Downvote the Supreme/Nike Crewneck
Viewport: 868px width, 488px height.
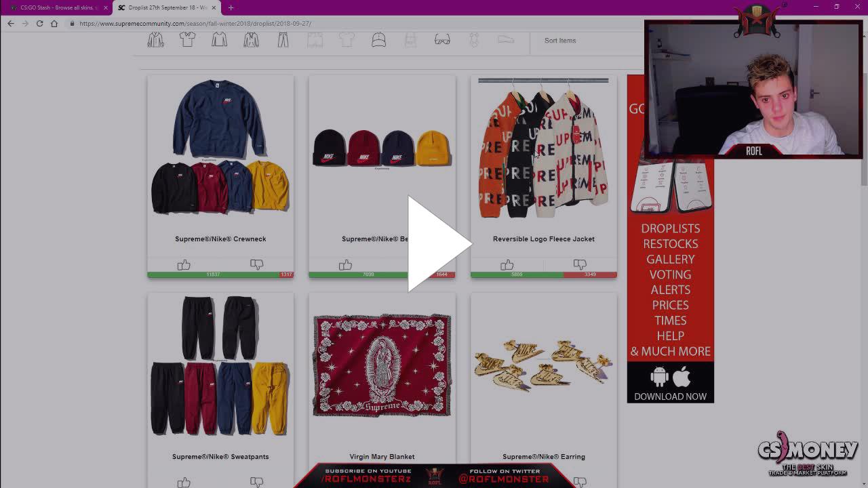click(x=256, y=264)
